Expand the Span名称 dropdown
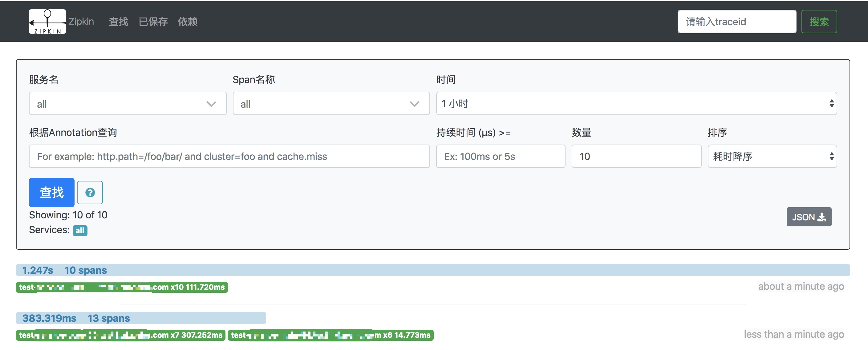This screenshot has width=868, height=350. 331,104
